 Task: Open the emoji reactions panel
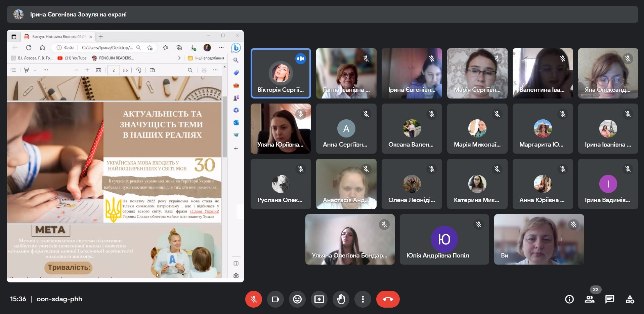coord(297,299)
